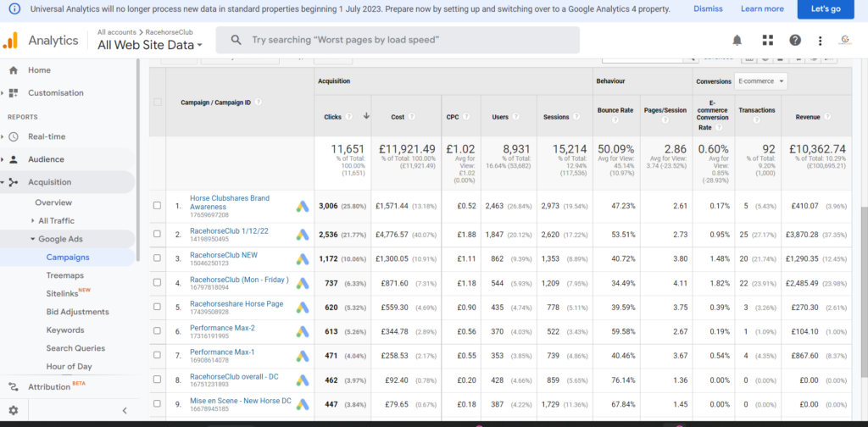The height and width of the screenshot is (427, 868).
Task: Collapse the Acquisition section
Action: [x=3, y=182]
